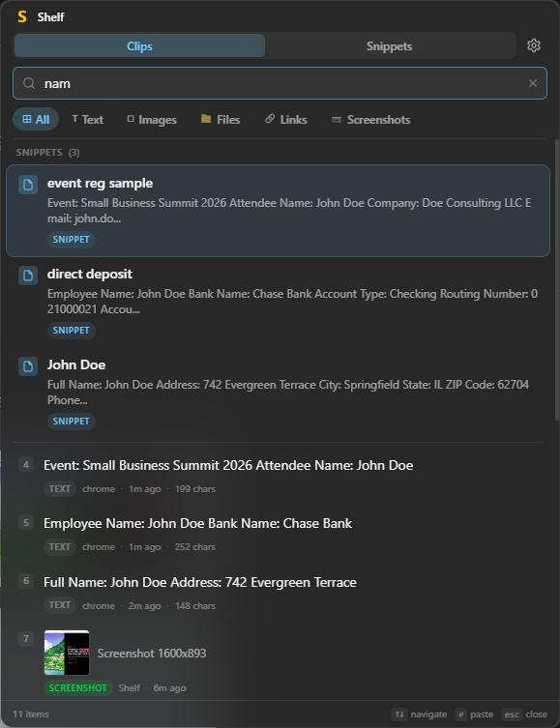The height and width of the screenshot is (728, 560).
Task: Click the "6m ago" screenshot timestamp
Action: pyautogui.click(x=169, y=688)
